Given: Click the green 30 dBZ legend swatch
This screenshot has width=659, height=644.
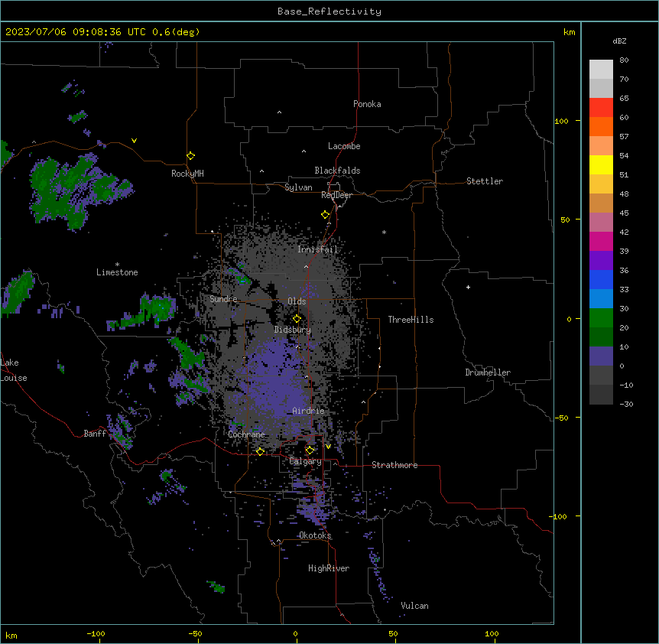Looking at the screenshot, I should [601, 317].
